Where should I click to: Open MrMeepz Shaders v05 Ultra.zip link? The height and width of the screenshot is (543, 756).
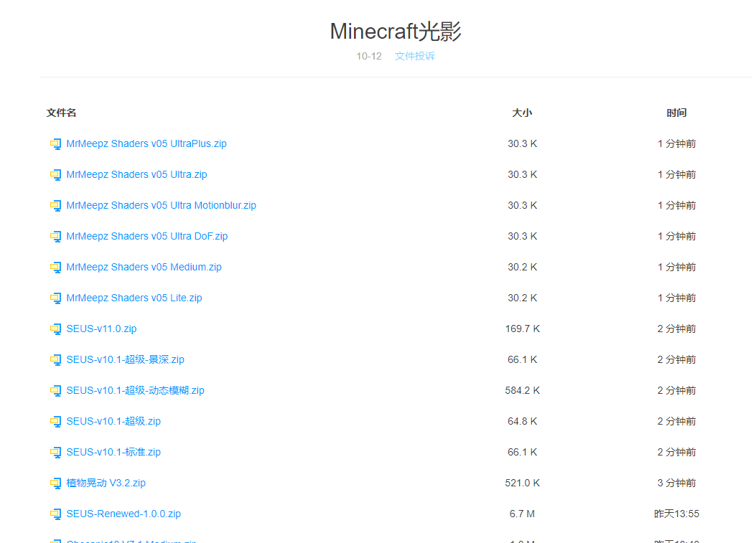(x=137, y=174)
